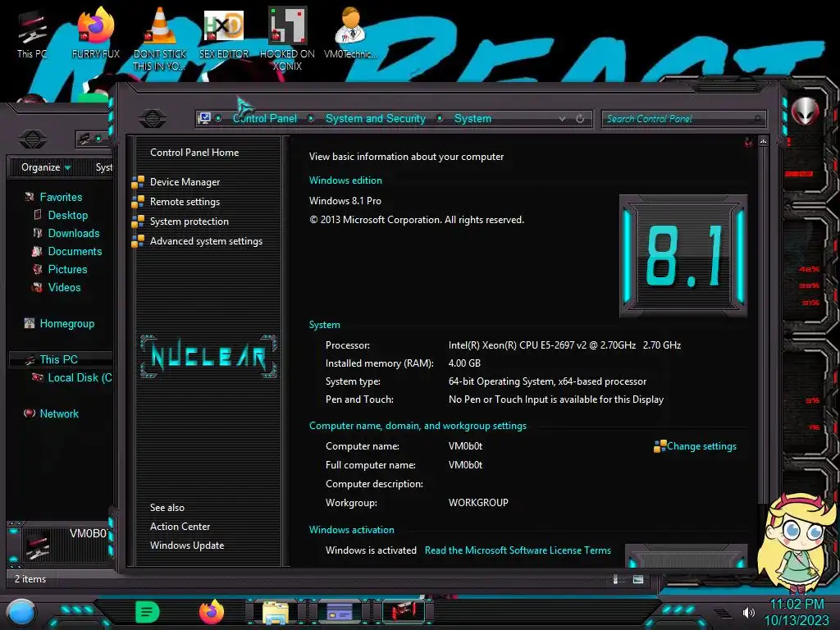
Task: Open Windows Update under See also
Action: pyautogui.click(x=187, y=546)
